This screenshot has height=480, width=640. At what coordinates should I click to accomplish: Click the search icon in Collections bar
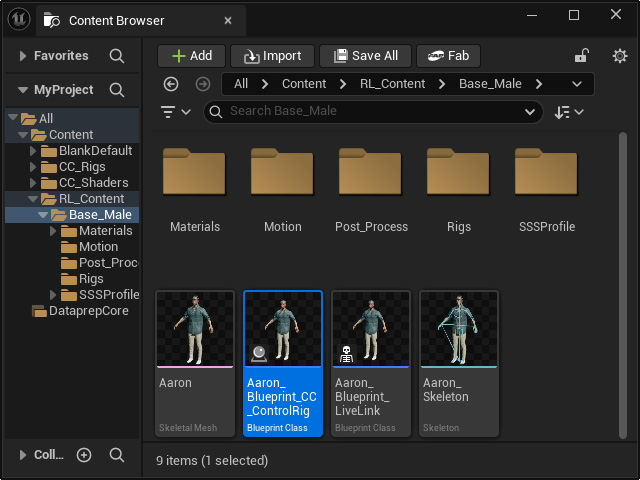pyautogui.click(x=117, y=455)
